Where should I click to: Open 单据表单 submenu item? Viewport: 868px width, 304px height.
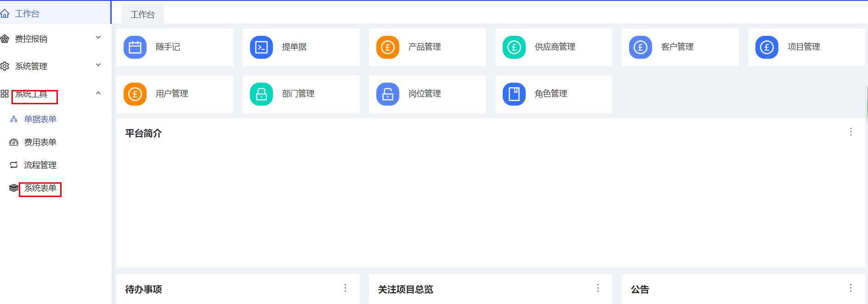[55, 119]
